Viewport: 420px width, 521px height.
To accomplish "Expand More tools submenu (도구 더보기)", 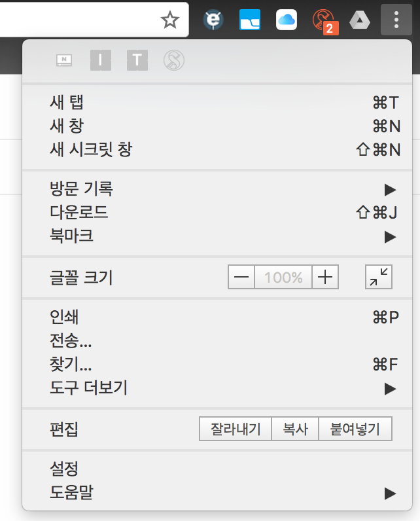I will click(x=217, y=387).
